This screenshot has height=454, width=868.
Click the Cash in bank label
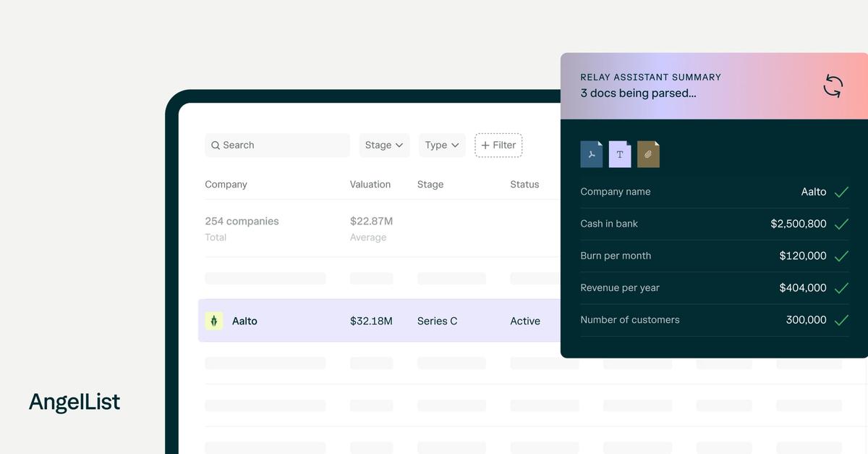click(x=609, y=224)
